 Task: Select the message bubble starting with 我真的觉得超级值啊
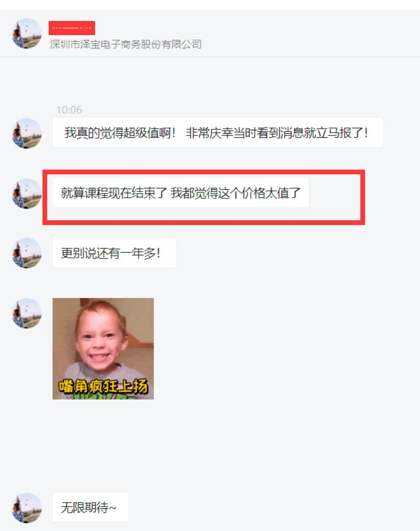pos(218,133)
